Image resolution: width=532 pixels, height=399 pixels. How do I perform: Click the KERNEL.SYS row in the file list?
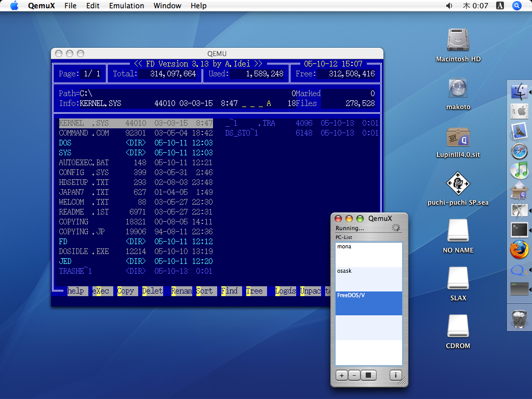[136, 123]
